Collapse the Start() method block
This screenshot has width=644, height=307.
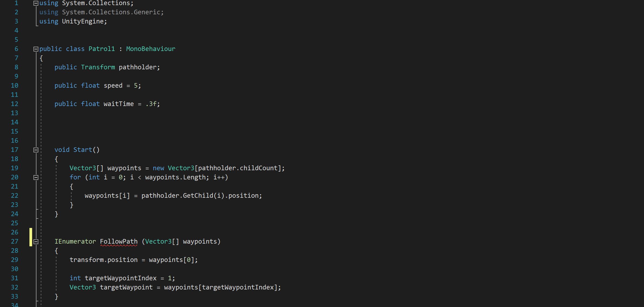(x=36, y=150)
